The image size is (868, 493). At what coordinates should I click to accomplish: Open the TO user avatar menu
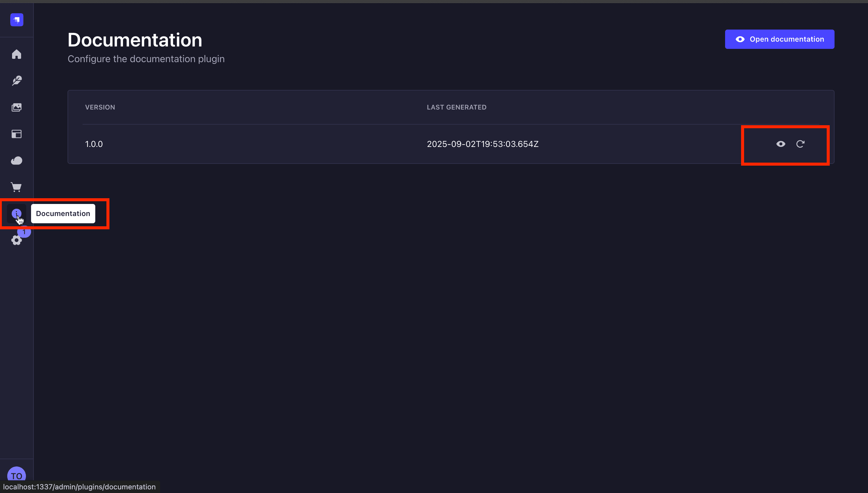17,475
